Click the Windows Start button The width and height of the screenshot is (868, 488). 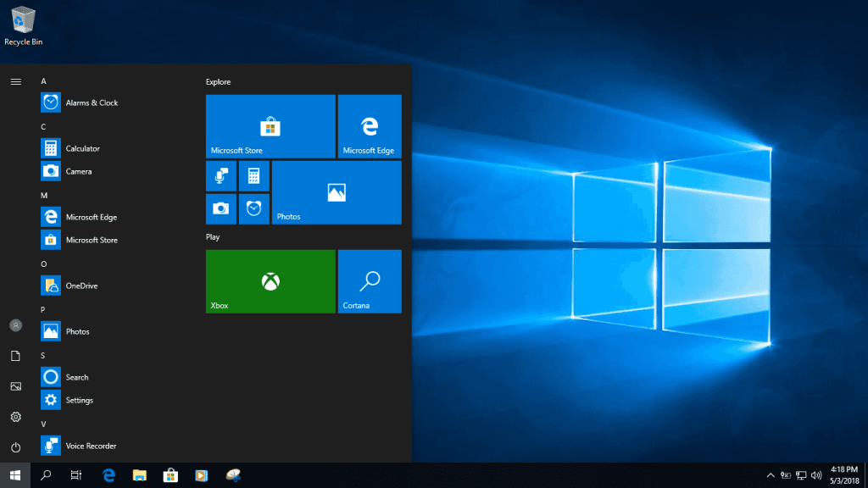click(15, 475)
